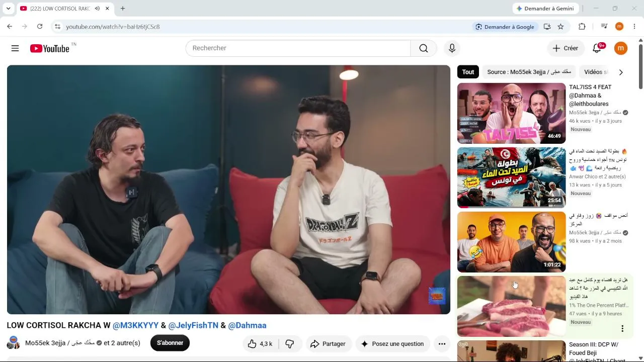The width and height of the screenshot is (644, 362).
Task: Click Demander à Google in address bar
Action: click(505, 27)
